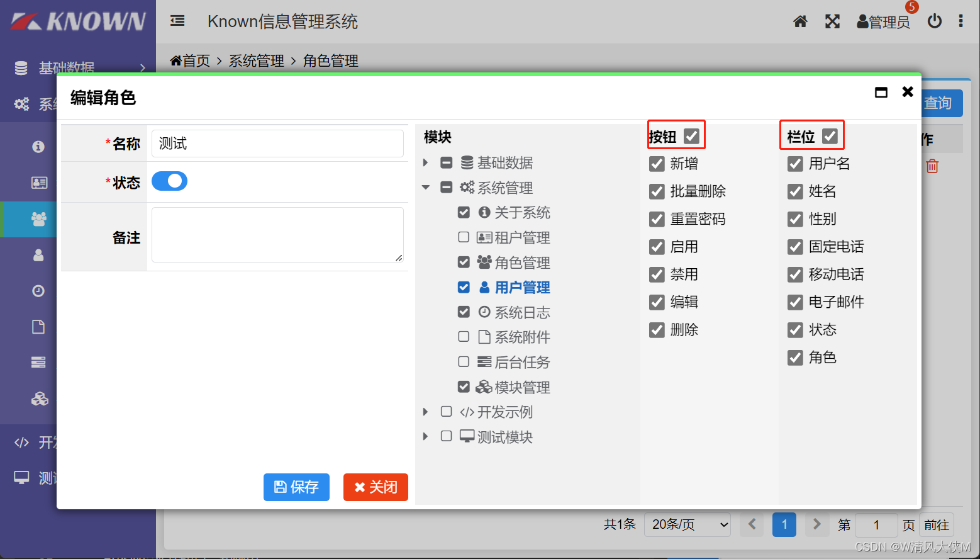Click the 前往 go-to-page button
This screenshot has width=980, height=559.
[x=937, y=524]
